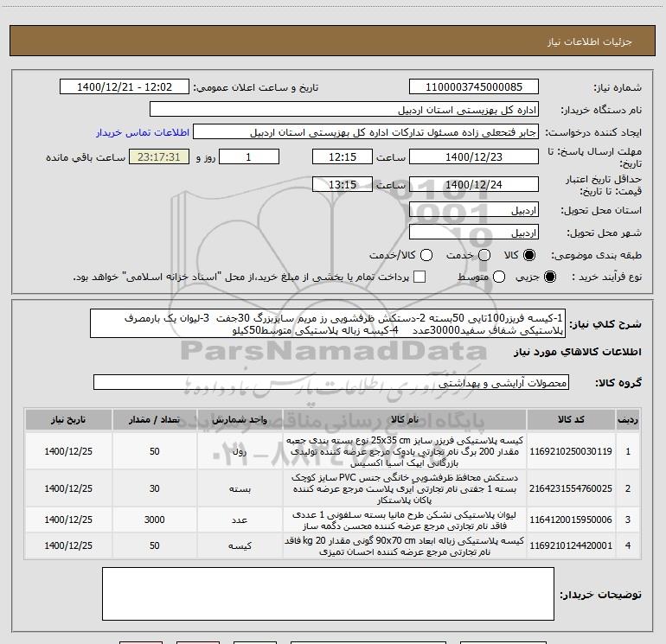Click the جزئیات اطلاعات نیاز header title
Image resolution: width=666 pixels, height=644 pixels.
point(590,41)
